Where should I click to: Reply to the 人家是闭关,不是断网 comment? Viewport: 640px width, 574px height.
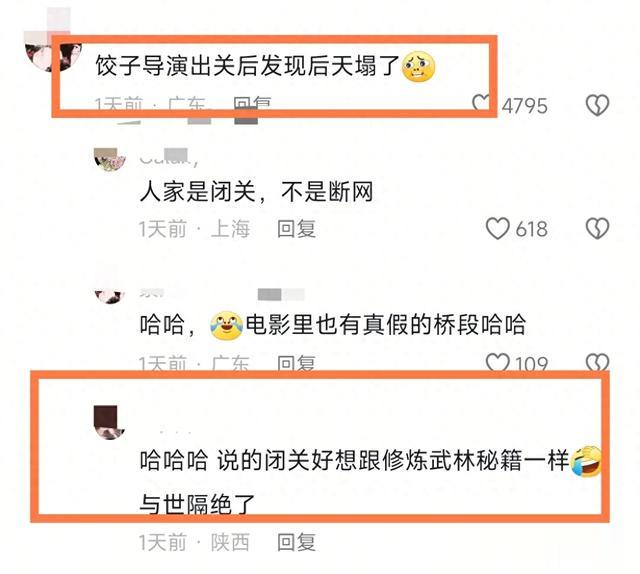tap(296, 229)
